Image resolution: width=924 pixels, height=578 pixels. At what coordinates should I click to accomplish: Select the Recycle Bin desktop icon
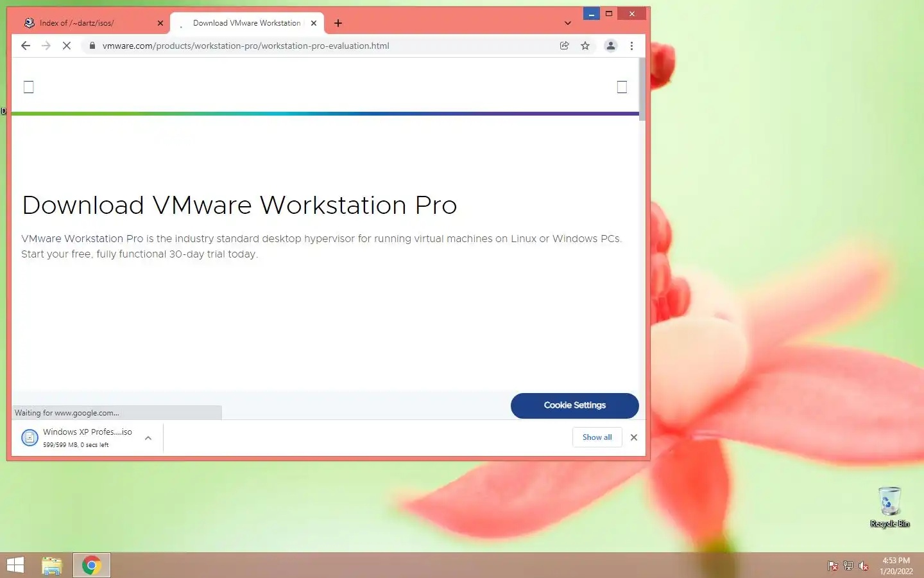[x=890, y=507]
